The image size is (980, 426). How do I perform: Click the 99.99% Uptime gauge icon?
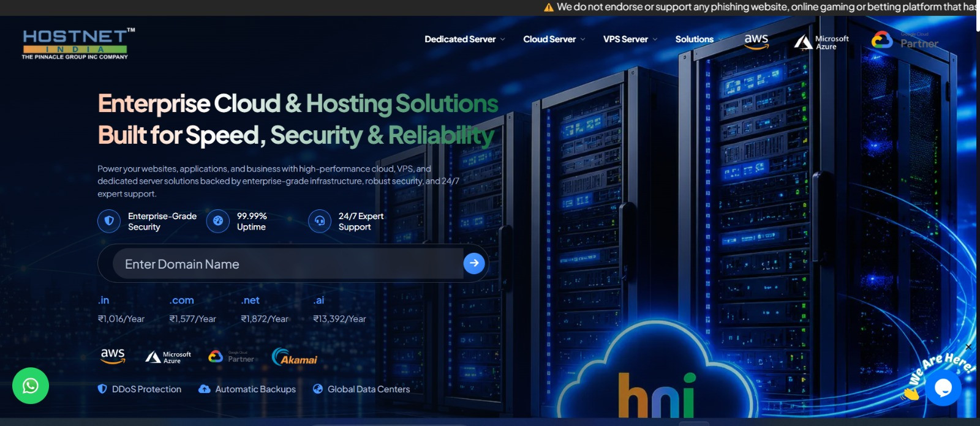(218, 221)
